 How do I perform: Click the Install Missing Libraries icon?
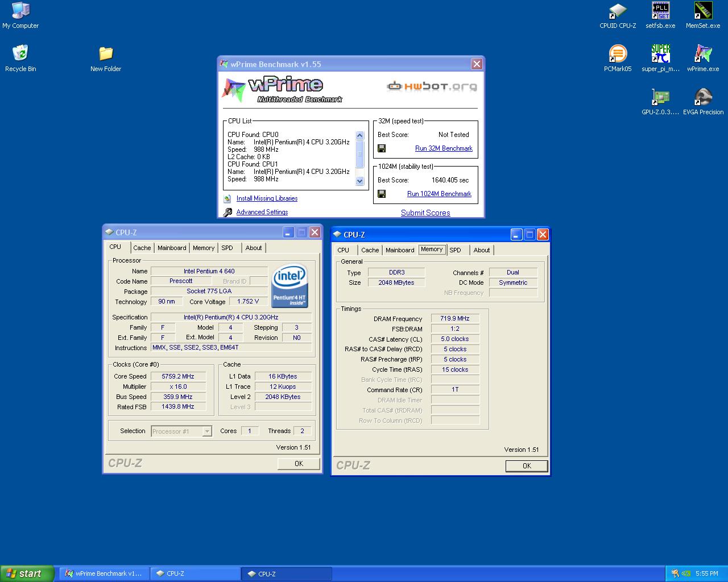[227, 198]
